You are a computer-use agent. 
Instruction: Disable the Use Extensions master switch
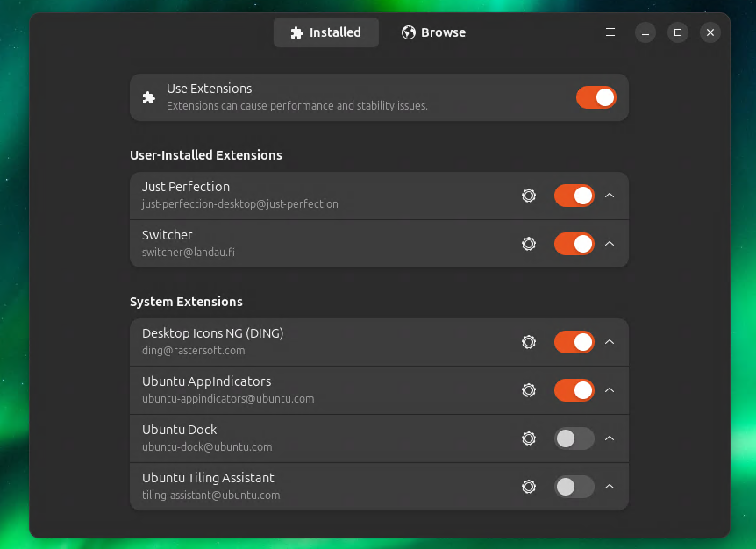596,97
